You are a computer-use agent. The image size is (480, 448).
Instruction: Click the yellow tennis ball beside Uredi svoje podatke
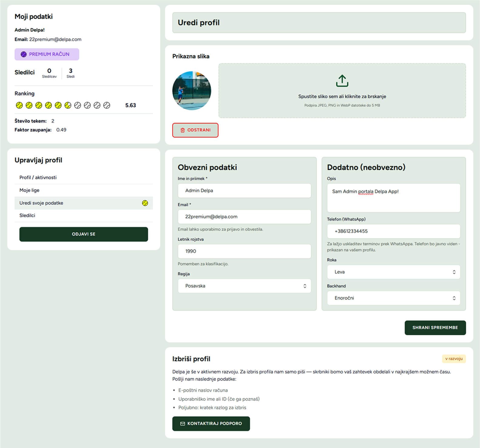(145, 203)
